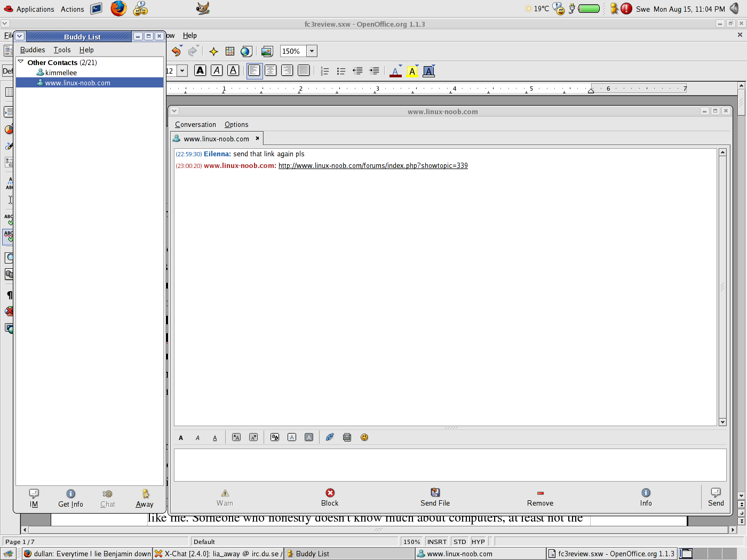This screenshot has width=747, height=560.
Task: Click the Away button in Buddy List
Action: [145, 498]
